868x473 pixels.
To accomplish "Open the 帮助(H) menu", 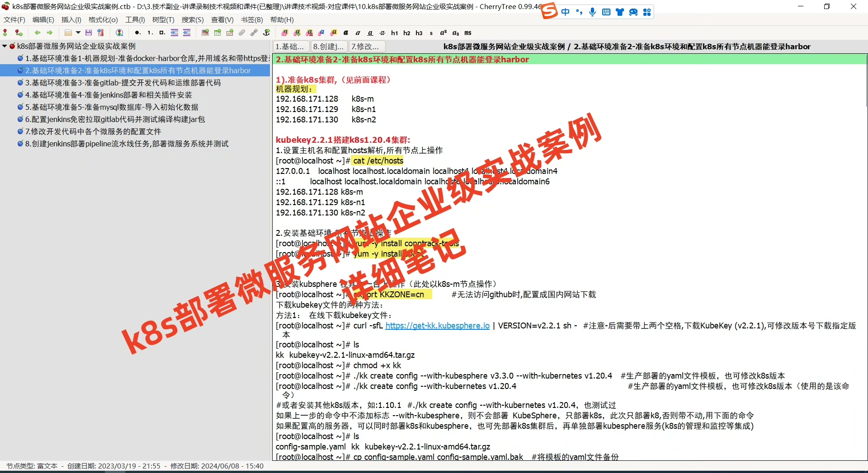I will click(x=282, y=20).
